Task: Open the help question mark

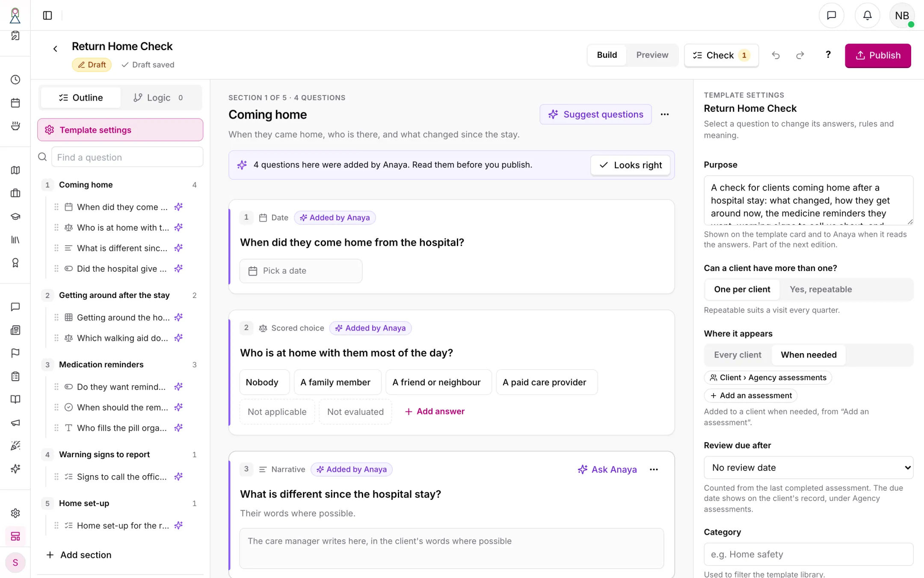Action: [x=828, y=55]
